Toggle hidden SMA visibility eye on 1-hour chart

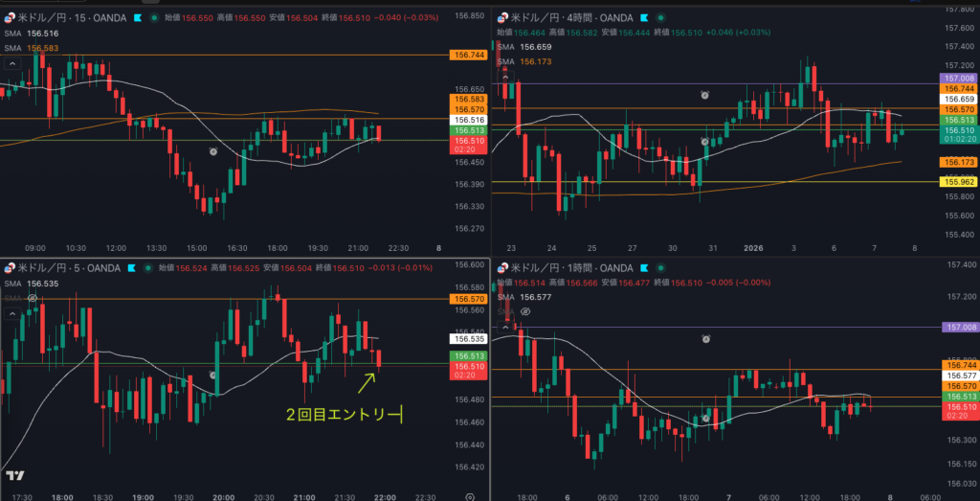(x=524, y=312)
